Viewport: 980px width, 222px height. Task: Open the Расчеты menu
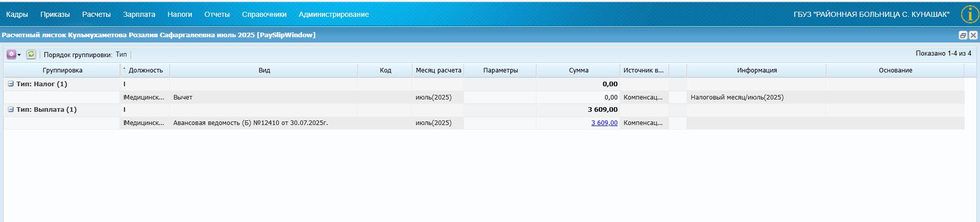96,14
